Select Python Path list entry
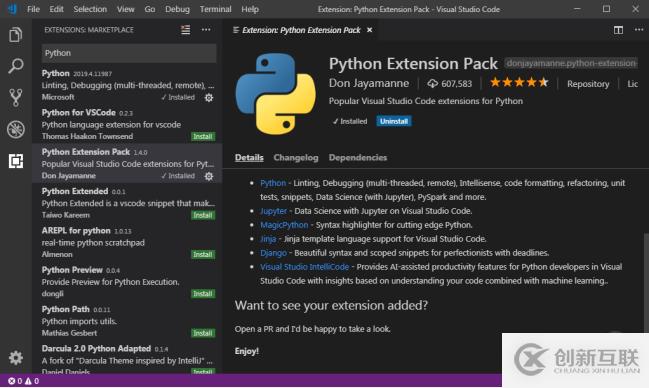This screenshot has width=649, height=388. (x=127, y=321)
